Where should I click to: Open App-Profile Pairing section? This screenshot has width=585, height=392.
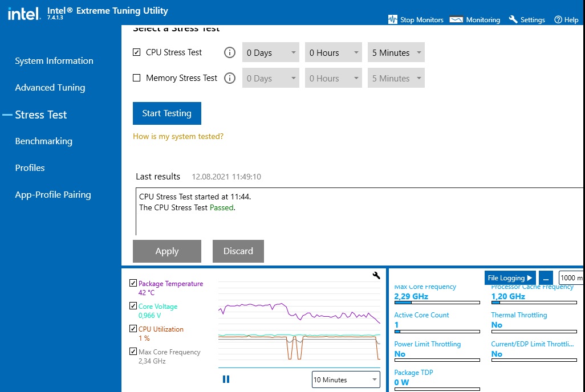(x=53, y=195)
